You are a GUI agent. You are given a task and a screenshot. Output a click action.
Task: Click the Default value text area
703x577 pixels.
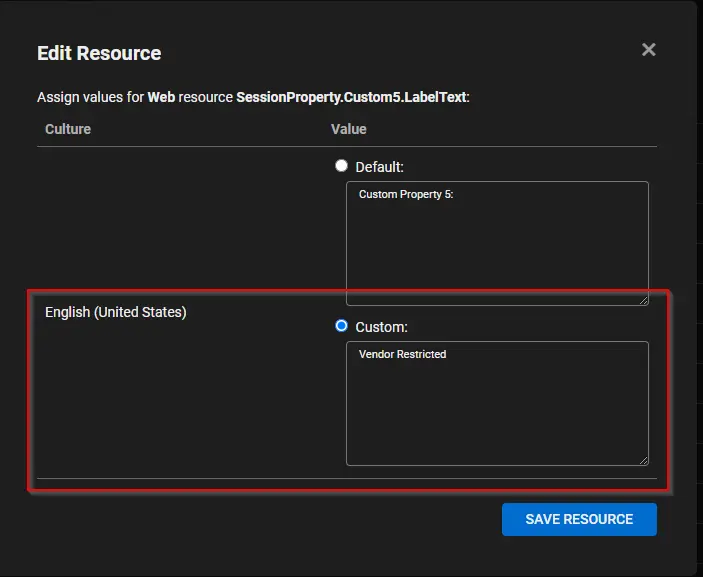pyautogui.click(x=497, y=243)
